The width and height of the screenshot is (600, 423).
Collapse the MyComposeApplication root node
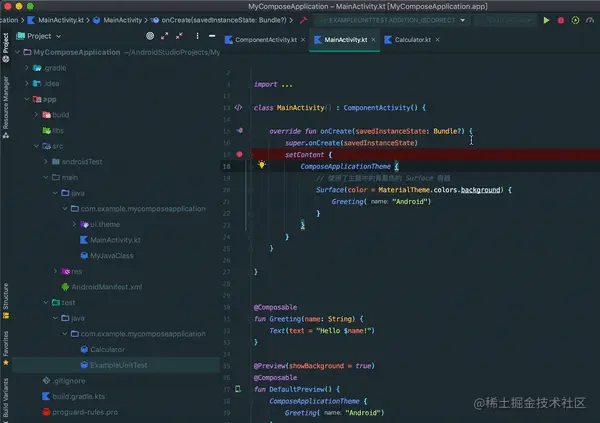pyautogui.click(x=17, y=52)
